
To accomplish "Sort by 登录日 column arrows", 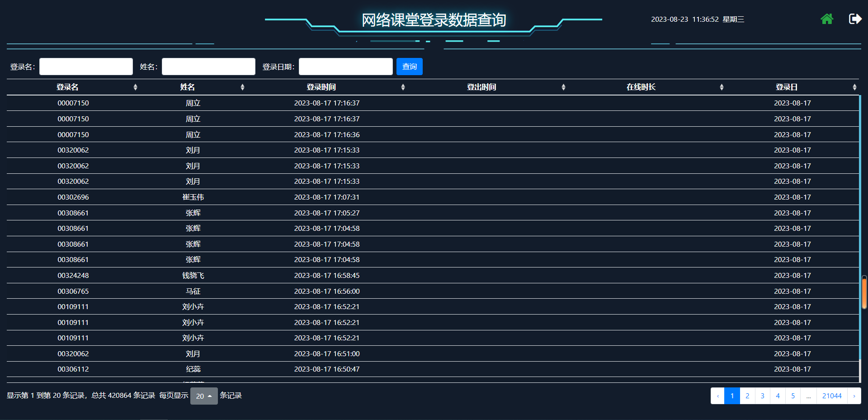I will pyautogui.click(x=854, y=87).
